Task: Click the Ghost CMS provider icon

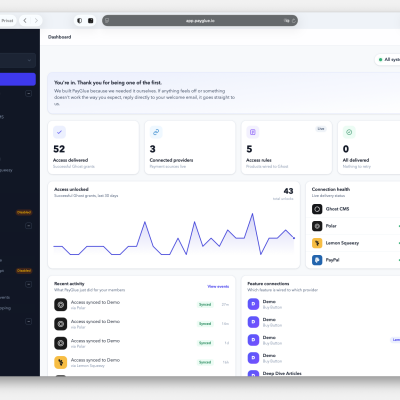Action: coord(317,209)
